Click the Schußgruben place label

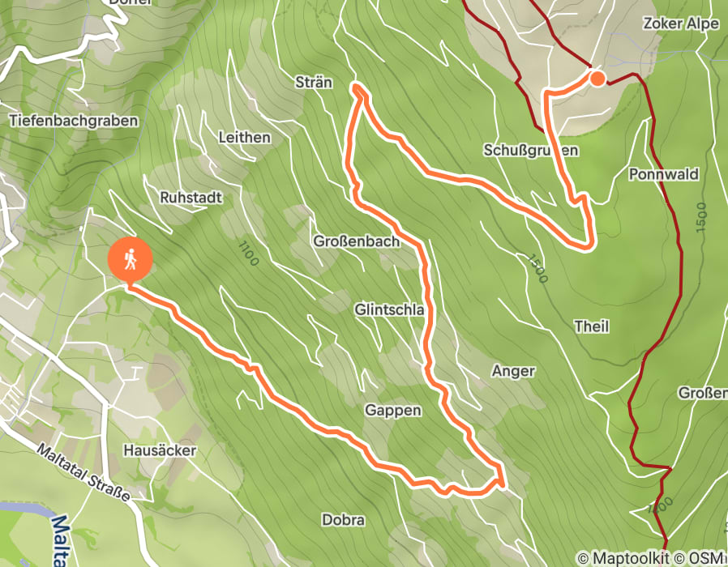[x=531, y=151]
